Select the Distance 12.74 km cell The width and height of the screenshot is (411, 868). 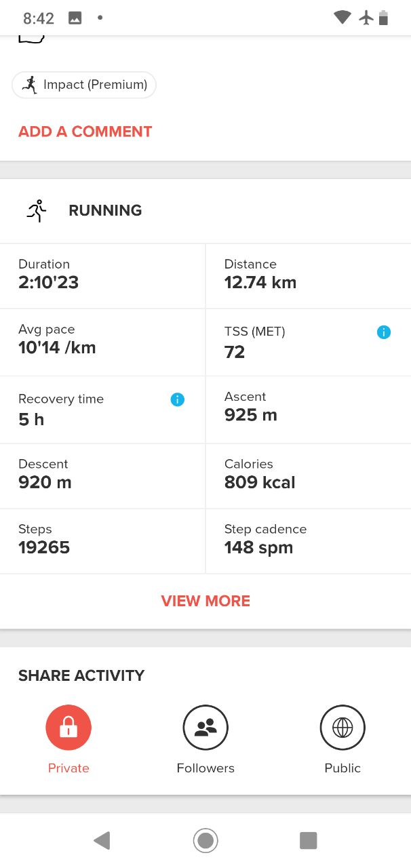pos(308,275)
